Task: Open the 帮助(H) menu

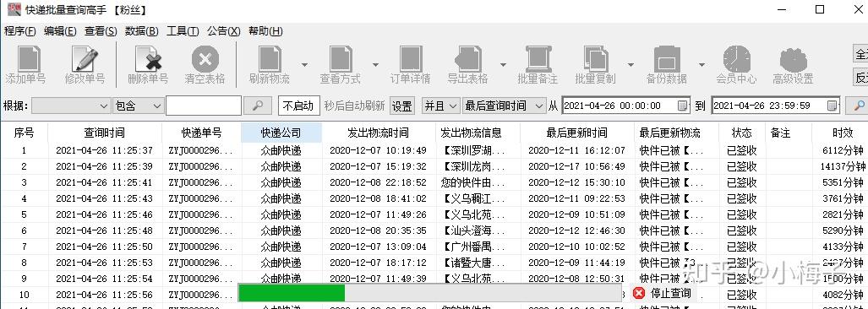Action: tap(265, 31)
